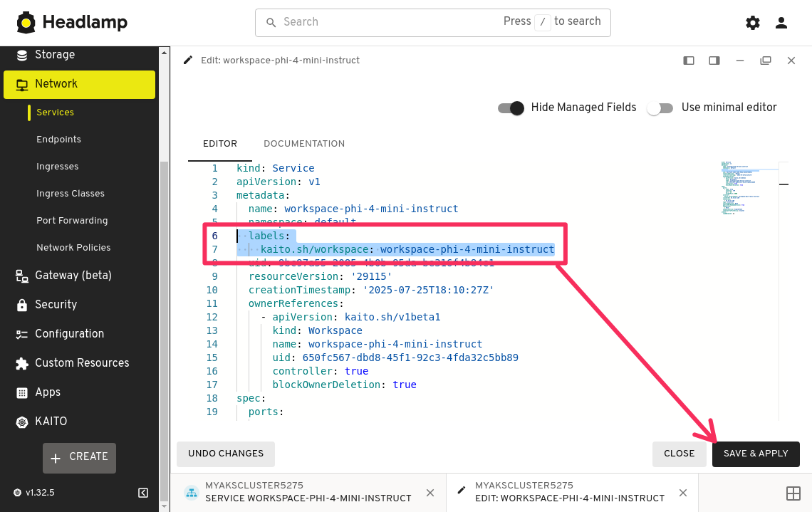The image size is (812, 512).
Task: Click the Undo Changes button
Action: coord(226,454)
